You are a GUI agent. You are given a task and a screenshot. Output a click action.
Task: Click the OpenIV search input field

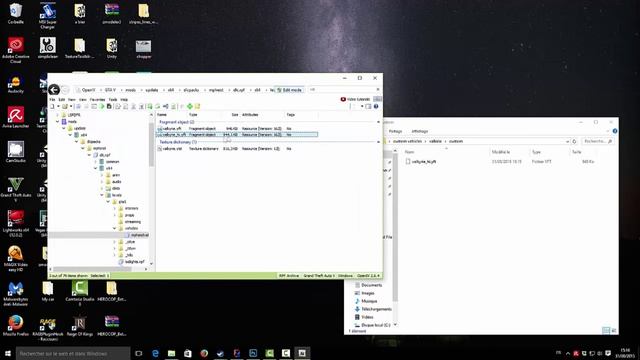point(342,89)
